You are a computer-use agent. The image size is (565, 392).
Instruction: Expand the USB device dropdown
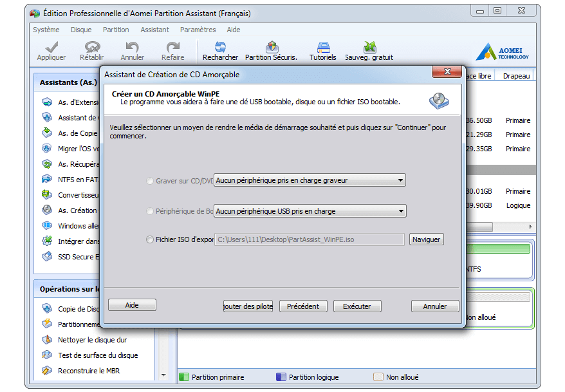(400, 211)
